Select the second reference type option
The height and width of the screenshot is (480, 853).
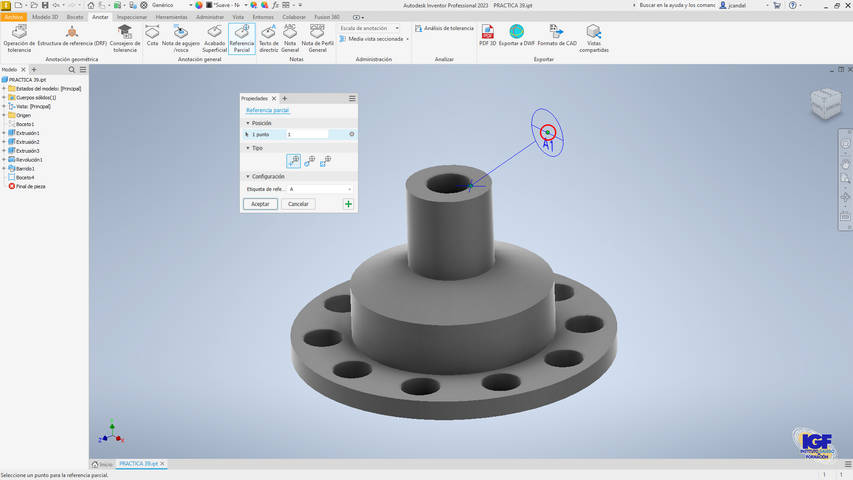coord(309,161)
